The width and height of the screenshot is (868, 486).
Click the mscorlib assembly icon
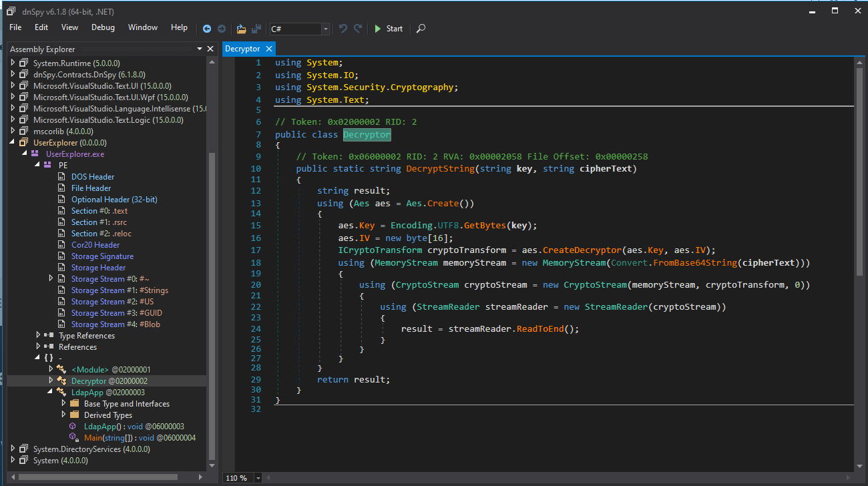click(23, 131)
